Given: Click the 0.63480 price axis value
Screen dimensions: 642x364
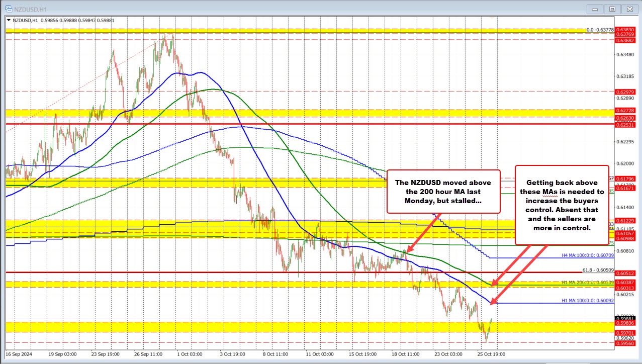Looking at the screenshot, I should [x=626, y=55].
